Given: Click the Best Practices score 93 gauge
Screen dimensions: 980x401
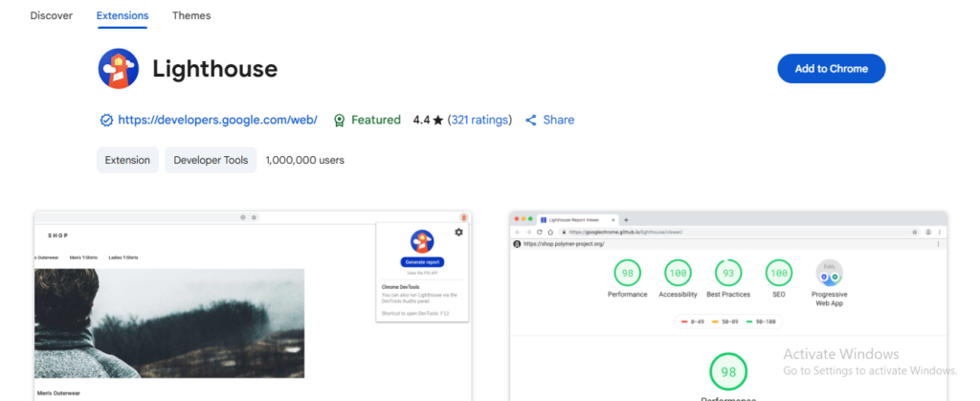Looking at the screenshot, I should click(x=728, y=273).
